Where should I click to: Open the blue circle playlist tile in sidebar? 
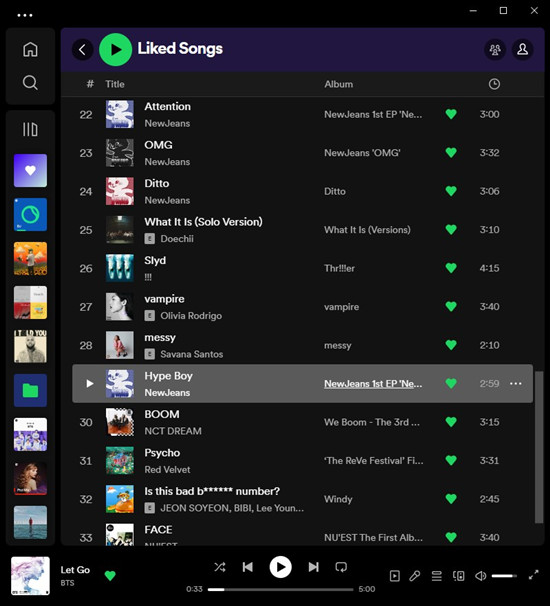tap(30, 214)
